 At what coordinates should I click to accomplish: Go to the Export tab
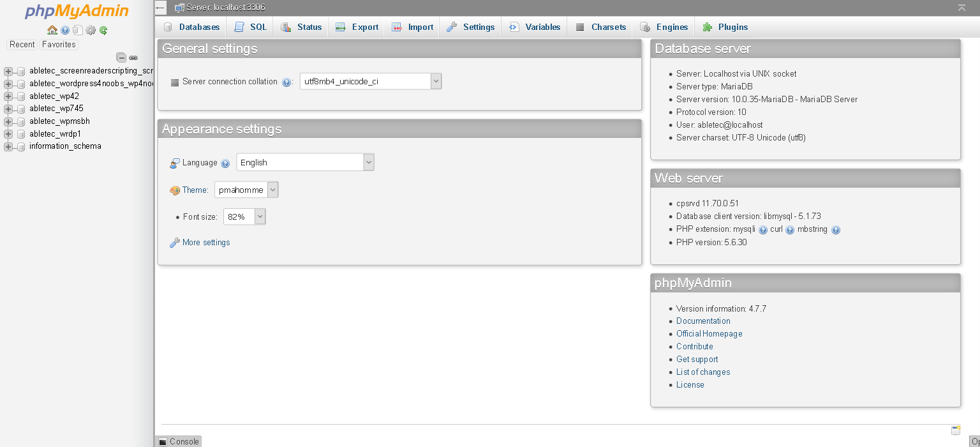point(357,27)
